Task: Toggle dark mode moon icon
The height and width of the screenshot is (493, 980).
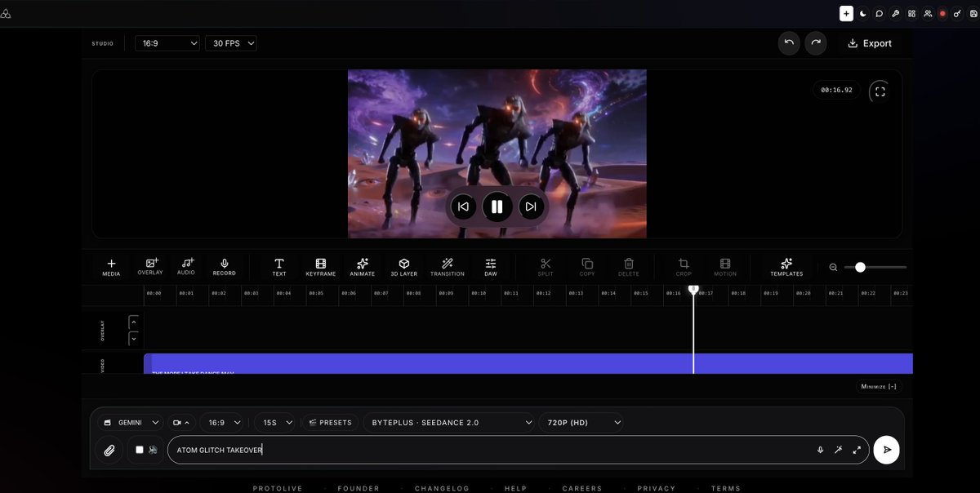Action: click(x=863, y=14)
